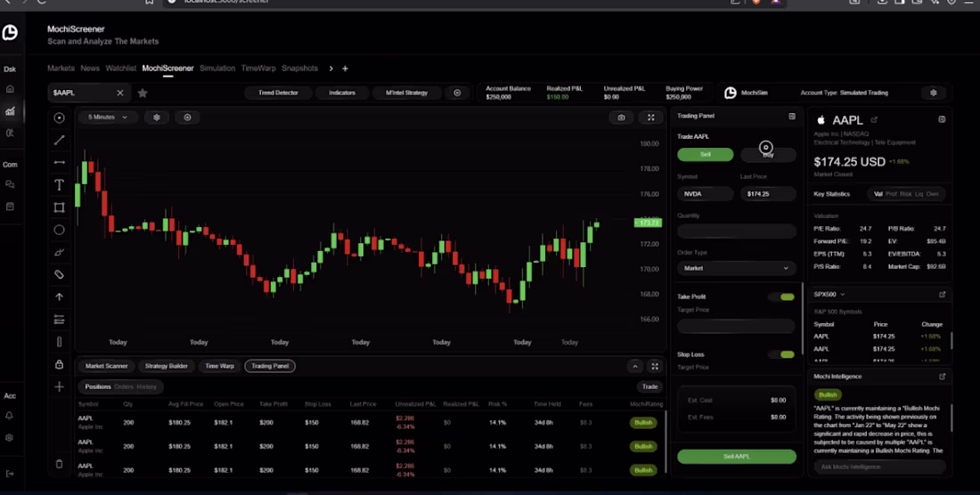Open the account settings gear in sidebar
The image size is (980, 495).
[x=10, y=437]
